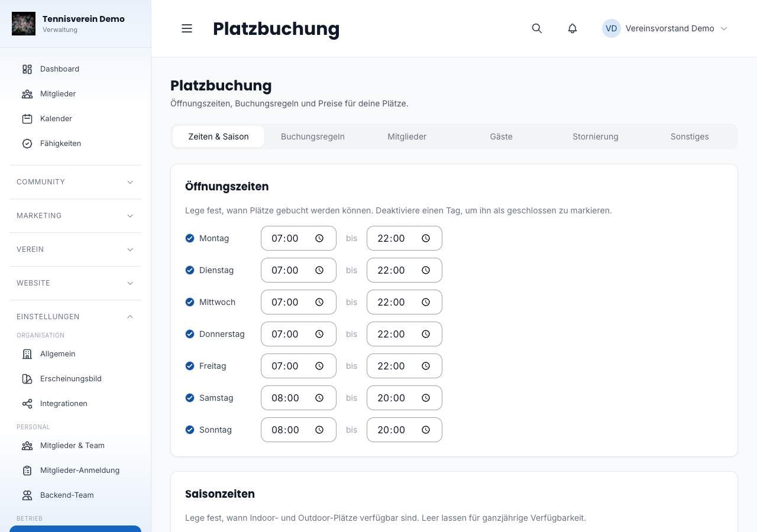This screenshot has width=757, height=532.
Task: Disable Dienstag opening day checkbox
Action: (190, 270)
